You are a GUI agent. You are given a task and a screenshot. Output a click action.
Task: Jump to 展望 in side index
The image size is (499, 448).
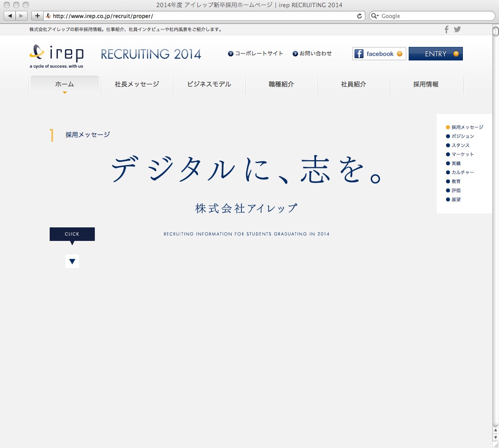point(453,200)
